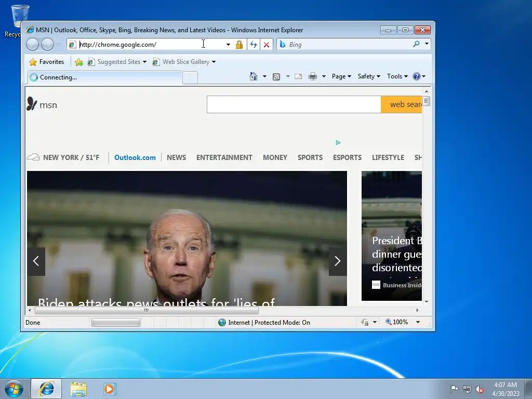Open a new blank tab

point(190,78)
